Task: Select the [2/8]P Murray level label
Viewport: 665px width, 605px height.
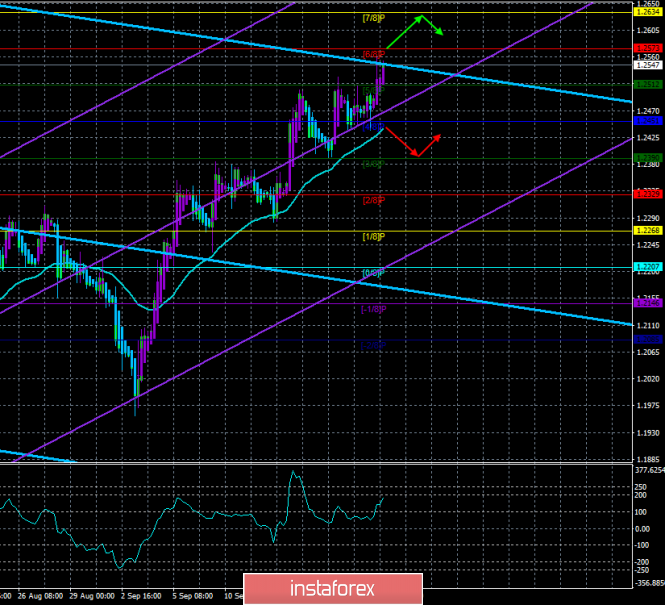Action: pos(374,200)
